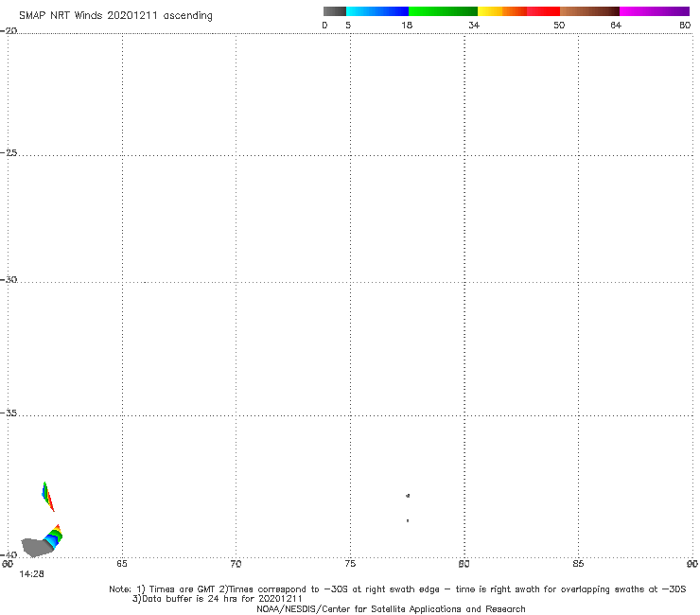Select the gray 0-5 color bar segment
Viewport: 700px width, 615px height.
click(x=335, y=11)
